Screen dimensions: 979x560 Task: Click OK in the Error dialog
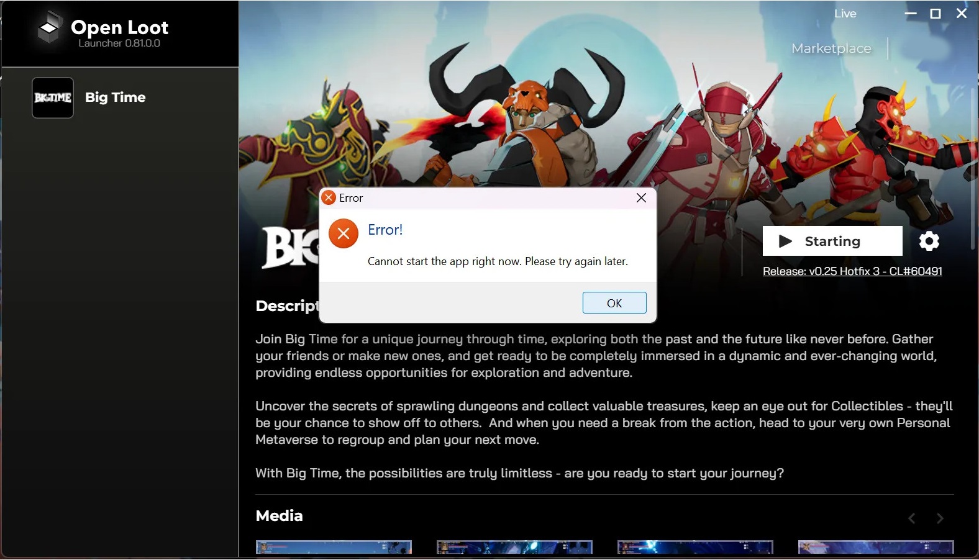[x=614, y=303]
